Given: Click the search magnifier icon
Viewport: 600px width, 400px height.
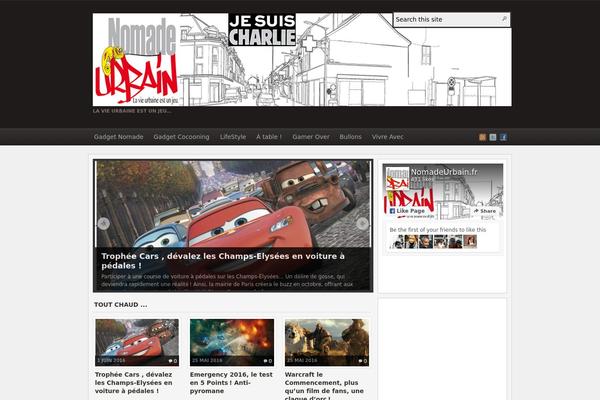Looking at the screenshot, I should coord(504,19).
